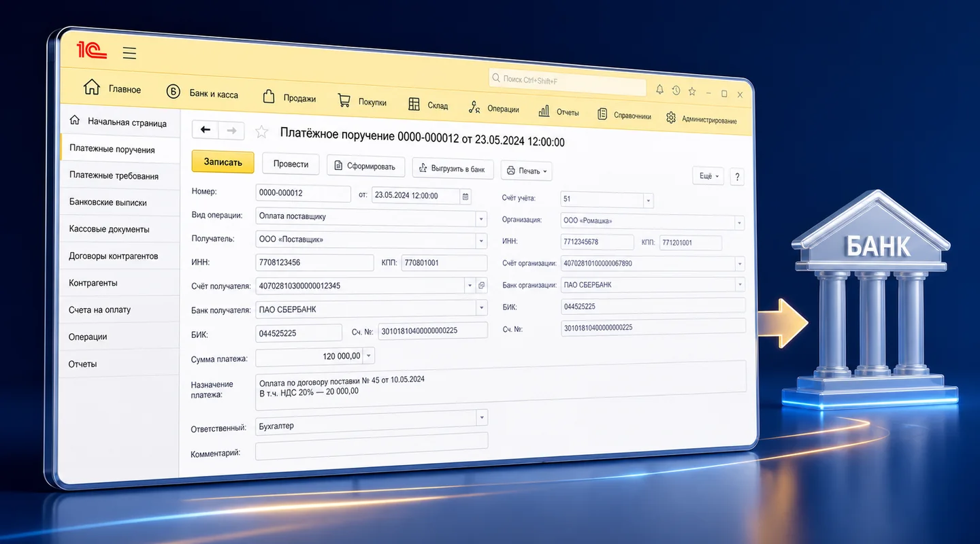Open the hamburger main menu
Image resolution: width=980 pixels, height=544 pixels.
(129, 53)
